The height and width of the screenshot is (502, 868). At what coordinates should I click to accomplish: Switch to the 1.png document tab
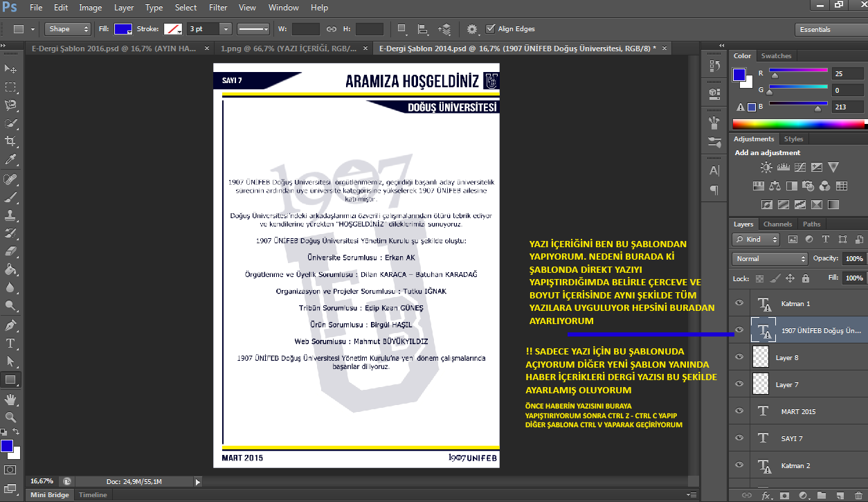click(289, 48)
